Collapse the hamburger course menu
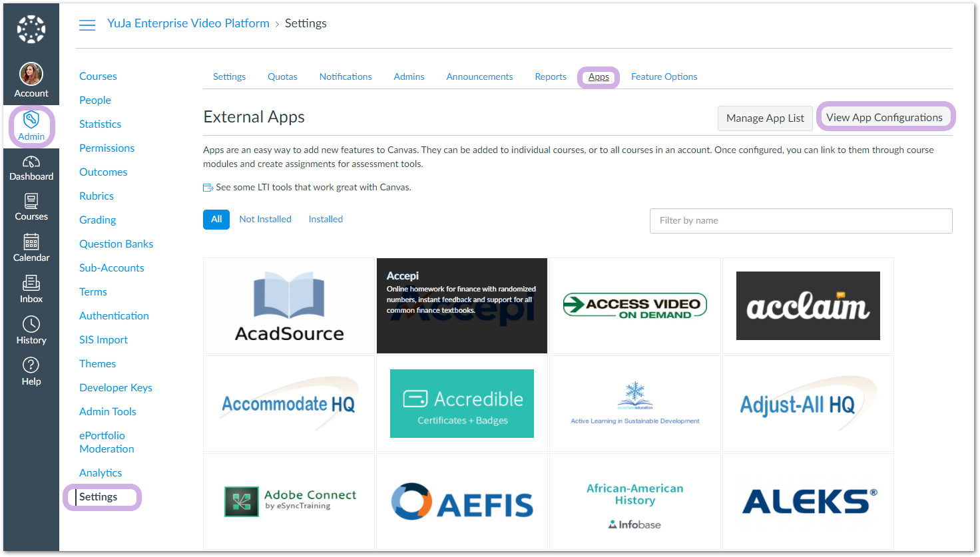 click(87, 25)
